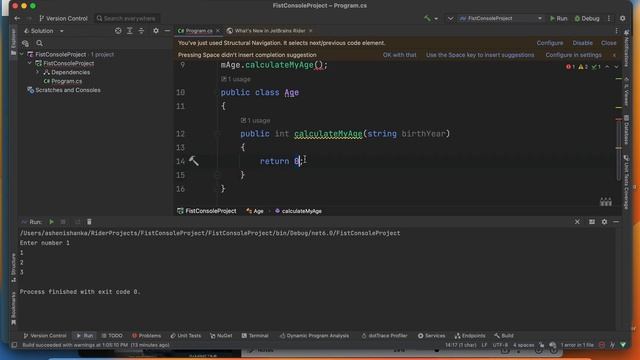This screenshot has height=360, width=640.
Task: Open the Version Control widget in the top toolbar
Action: (x=63, y=18)
